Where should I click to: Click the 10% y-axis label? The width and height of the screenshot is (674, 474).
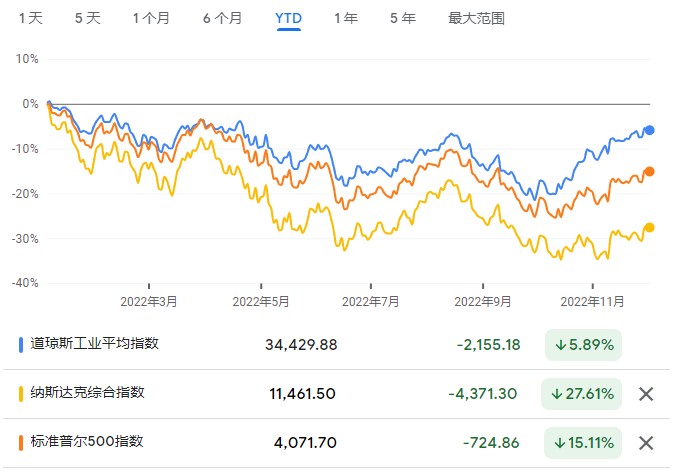pos(27,59)
